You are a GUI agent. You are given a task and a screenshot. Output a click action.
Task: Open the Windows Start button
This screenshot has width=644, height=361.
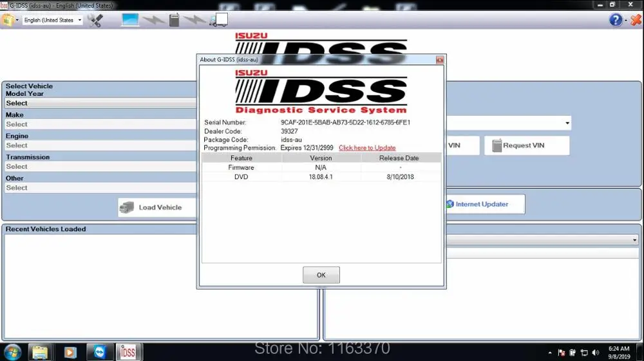coord(12,352)
